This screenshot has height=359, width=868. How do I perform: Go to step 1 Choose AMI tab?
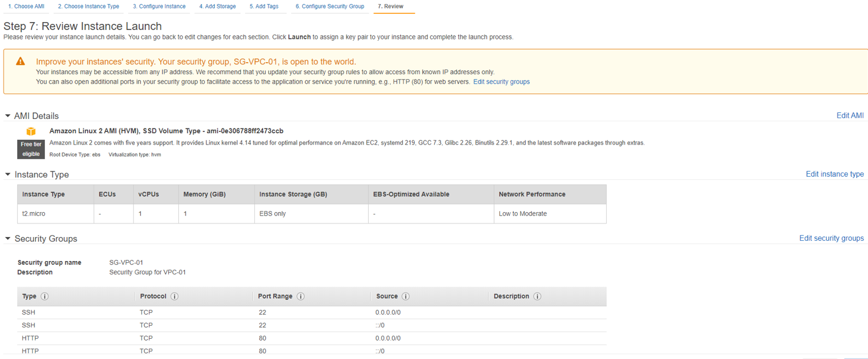point(26,7)
